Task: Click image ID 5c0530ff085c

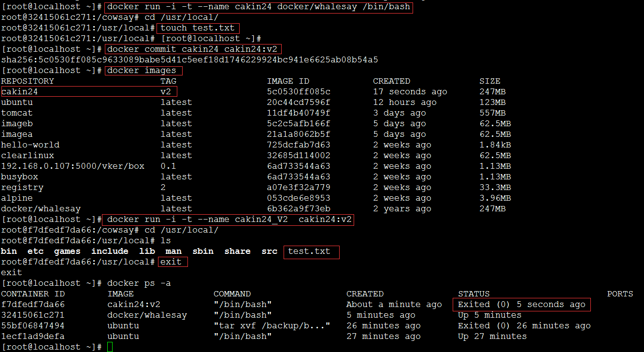Action: (299, 92)
